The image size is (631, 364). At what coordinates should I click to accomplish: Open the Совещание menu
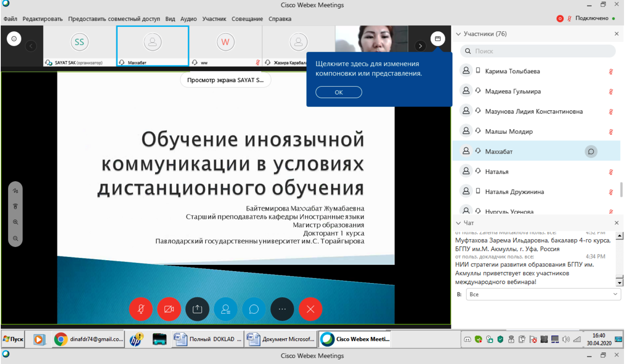tap(247, 19)
